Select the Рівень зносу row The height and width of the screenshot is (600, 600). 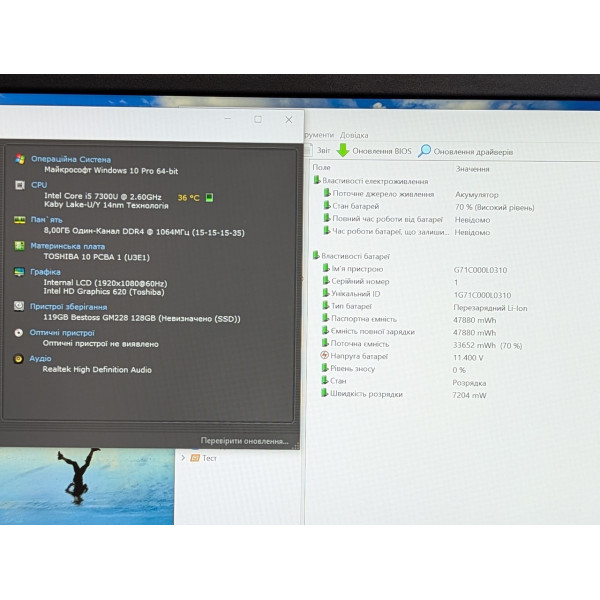click(x=393, y=369)
